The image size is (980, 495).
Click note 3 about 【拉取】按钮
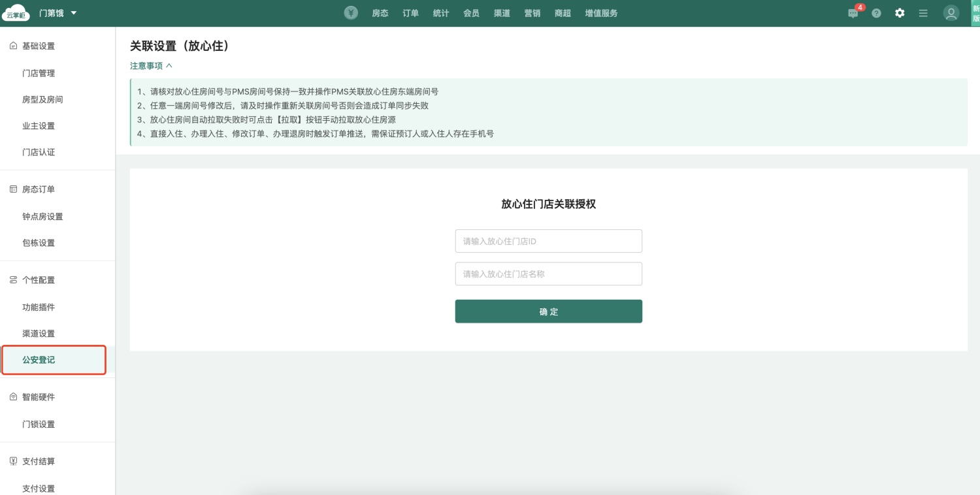[x=267, y=120]
